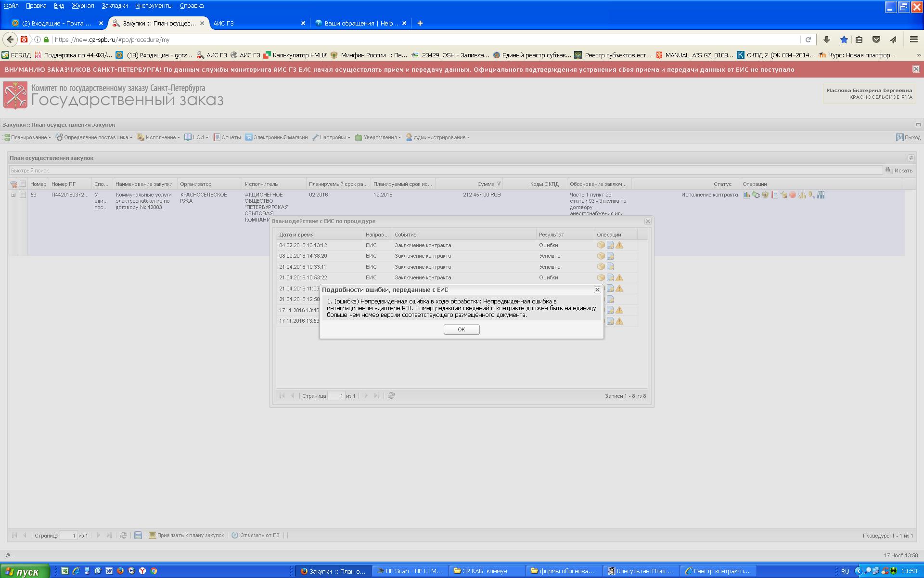
Task: Toggle the select-all checkbox in grid header
Action: click(23, 184)
